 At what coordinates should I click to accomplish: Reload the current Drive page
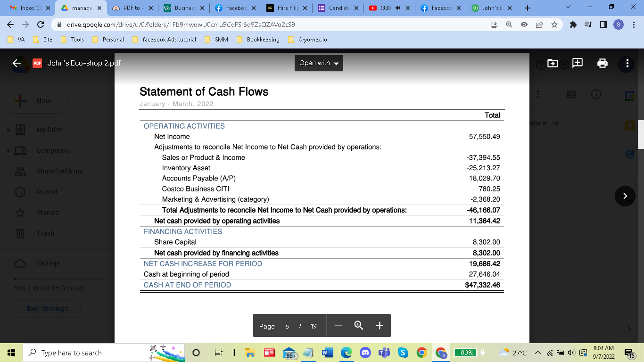coord(41,25)
